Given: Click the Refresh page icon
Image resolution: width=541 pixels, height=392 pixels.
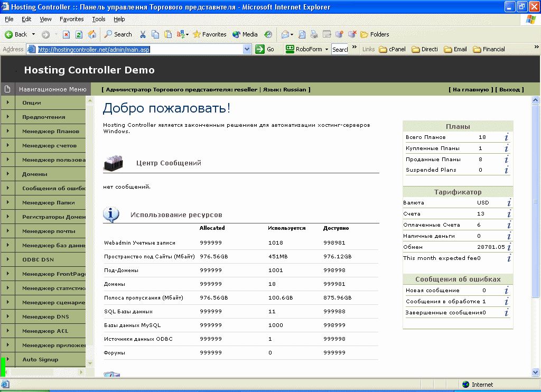Looking at the screenshot, I should pyautogui.click(x=79, y=34).
